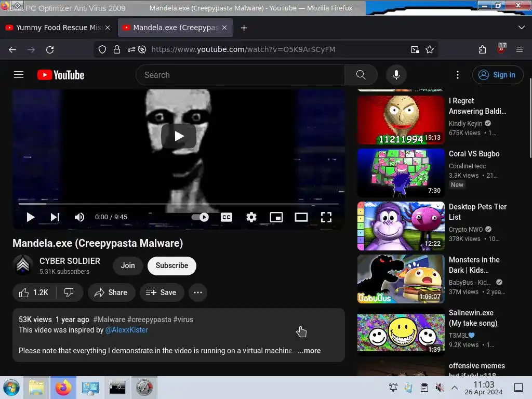532x399 pixels.
Task: Expand the description with ...more
Action: pos(309,351)
